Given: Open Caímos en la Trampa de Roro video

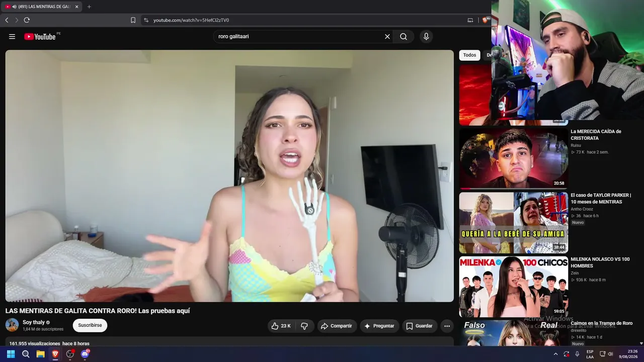Looking at the screenshot, I should click(601, 323).
